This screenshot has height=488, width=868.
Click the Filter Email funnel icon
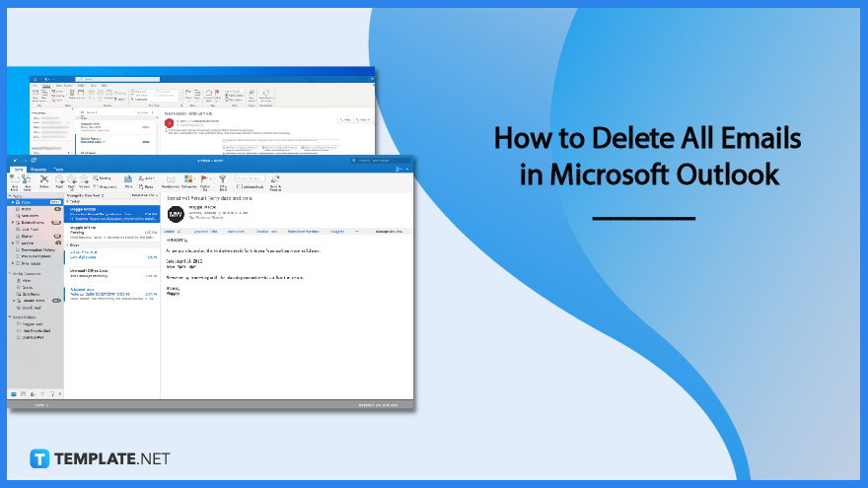point(224,180)
